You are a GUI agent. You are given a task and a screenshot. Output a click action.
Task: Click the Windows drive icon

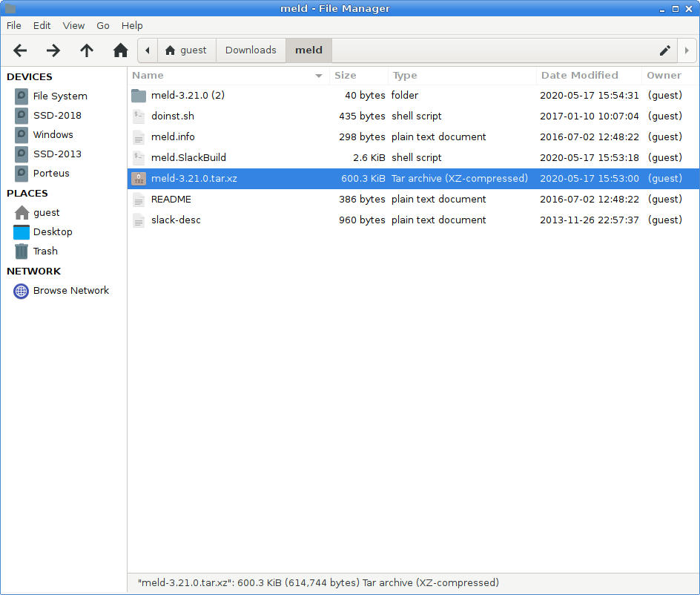tap(21, 134)
